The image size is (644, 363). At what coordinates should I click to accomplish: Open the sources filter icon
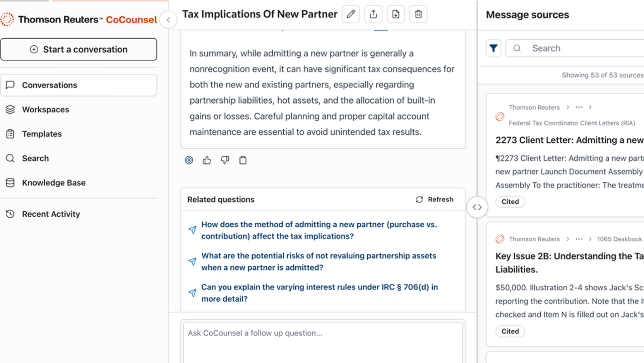(x=494, y=48)
